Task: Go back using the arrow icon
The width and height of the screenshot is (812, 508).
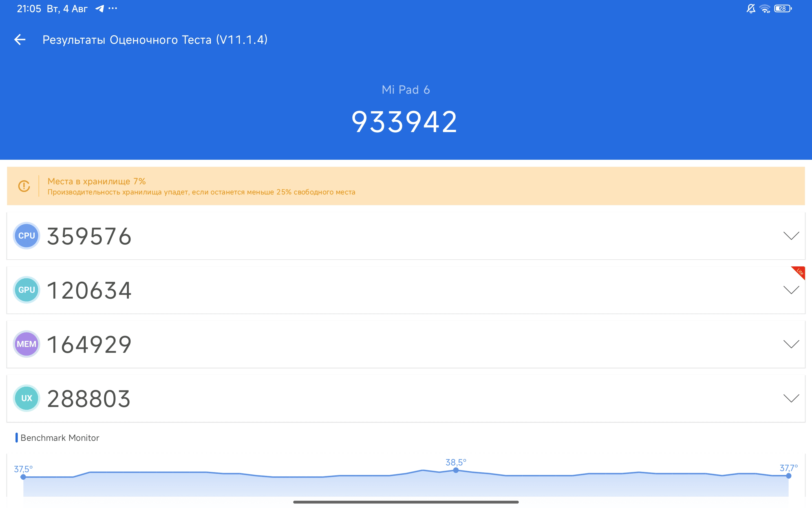Action: 20,40
